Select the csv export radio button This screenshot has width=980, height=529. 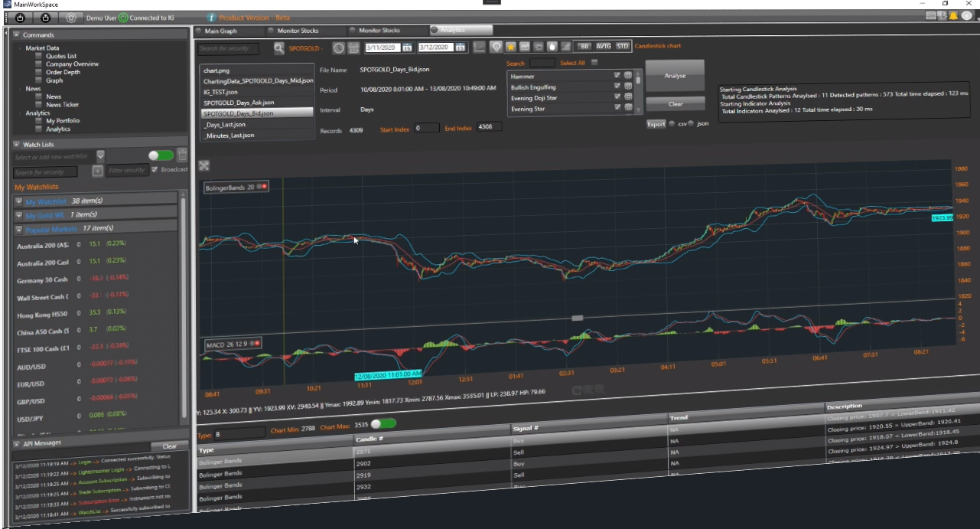pyautogui.click(x=672, y=123)
